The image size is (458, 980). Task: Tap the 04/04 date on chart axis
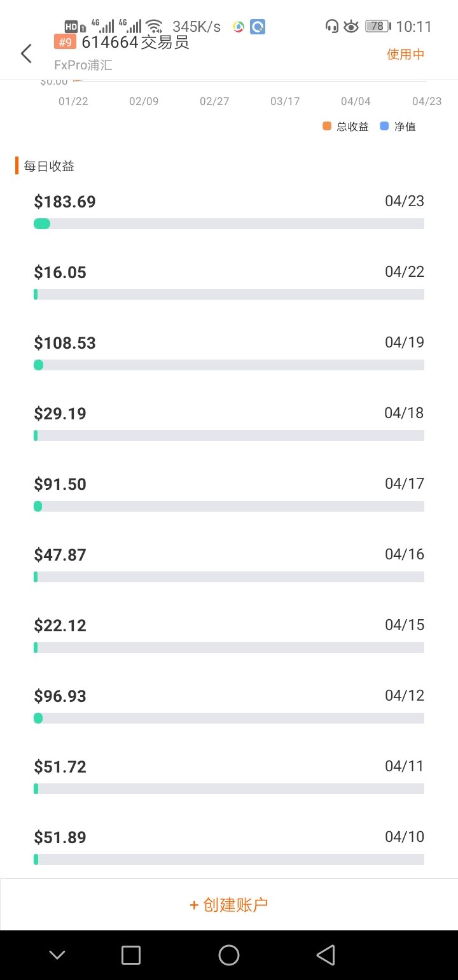tap(356, 101)
